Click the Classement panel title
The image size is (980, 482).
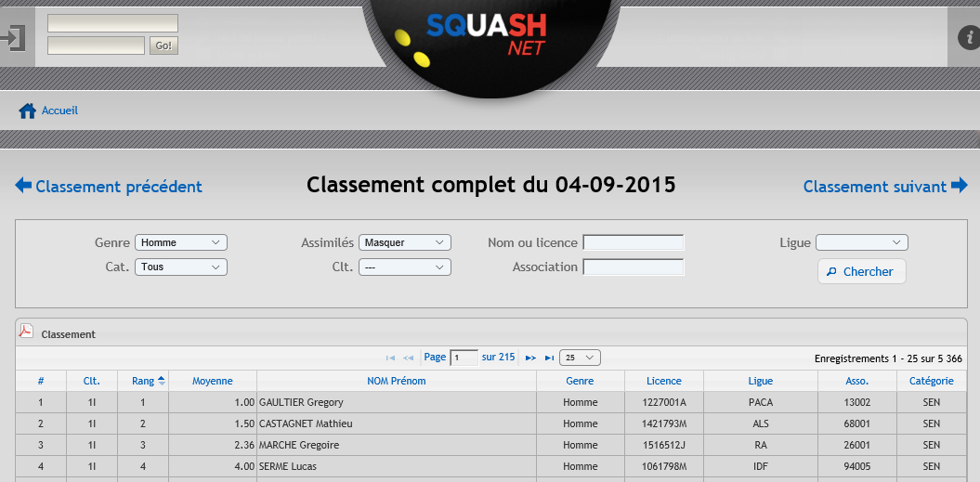[x=68, y=334]
